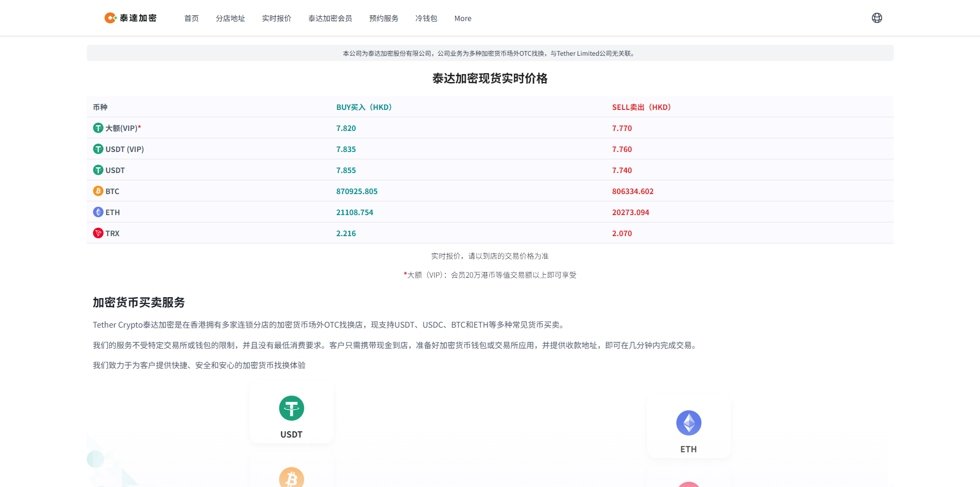Click the Tether icon beside USDT (VIP)
The height and width of the screenshot is (487, 980).
(x=98, y=149)
